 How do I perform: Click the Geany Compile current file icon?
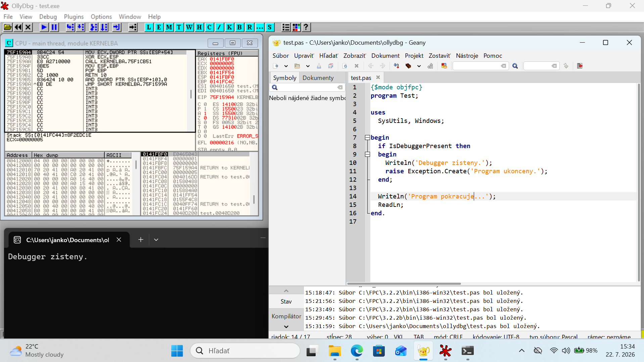[x=397, y=66]
